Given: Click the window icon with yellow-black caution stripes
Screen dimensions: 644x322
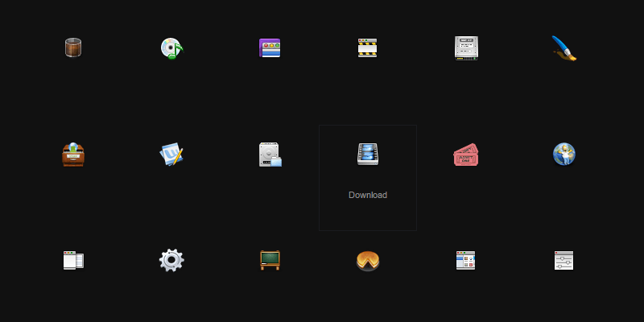Looking at the screenshot, I should coord(367,48).
